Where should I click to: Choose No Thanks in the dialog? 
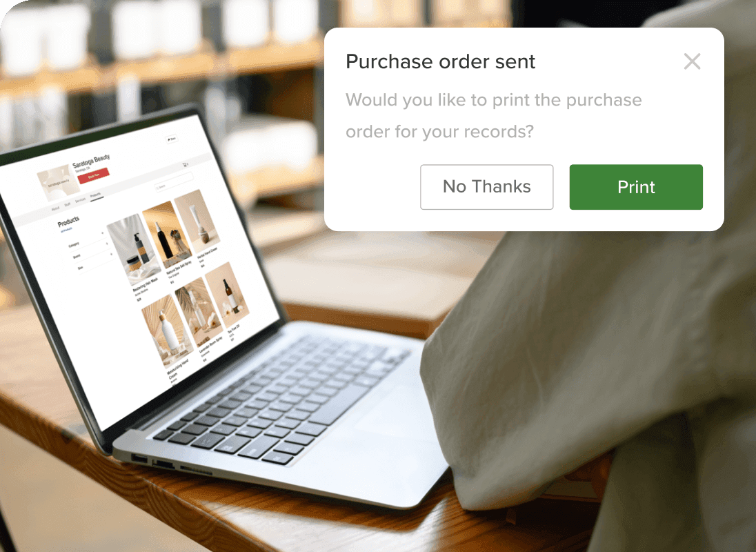click(486, 187)
